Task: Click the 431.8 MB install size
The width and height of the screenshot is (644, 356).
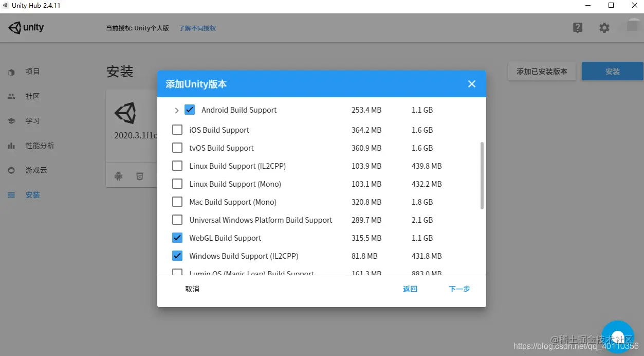Action: coord(427,256)
